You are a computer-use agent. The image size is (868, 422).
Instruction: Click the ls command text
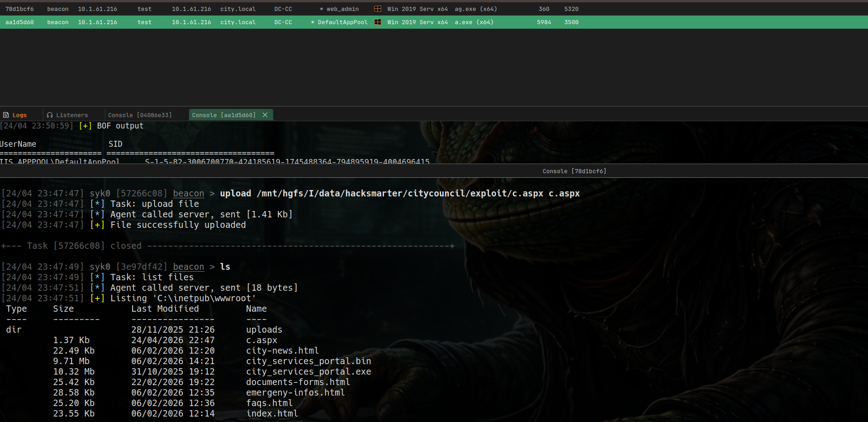pyautogui.click(x=225, y=267)
